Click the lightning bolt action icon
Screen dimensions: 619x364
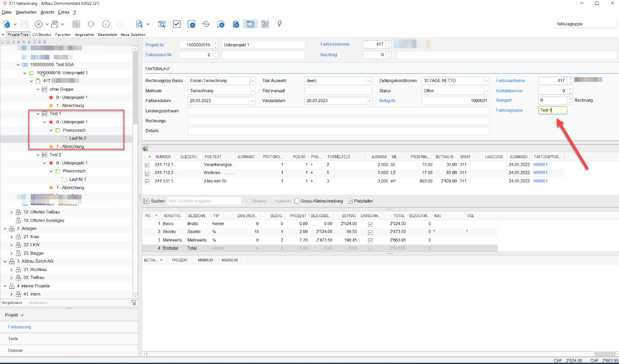tap(280, 24)
